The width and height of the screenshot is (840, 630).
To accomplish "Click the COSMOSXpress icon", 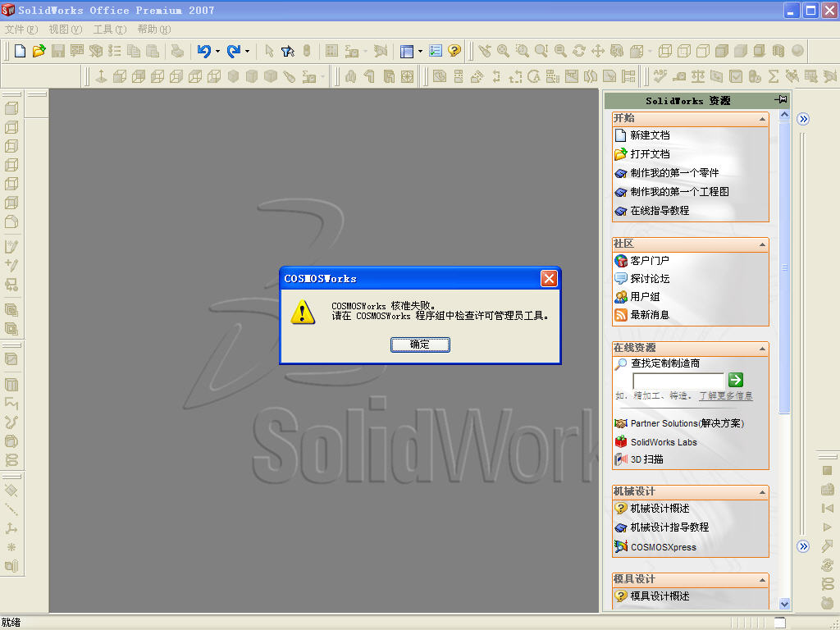I will [620, 547].
